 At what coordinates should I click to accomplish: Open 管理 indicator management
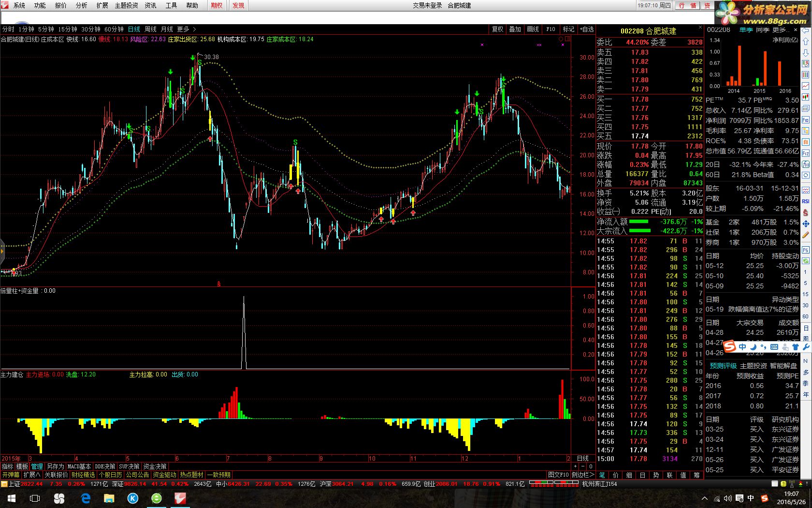[x=37, y=466]
